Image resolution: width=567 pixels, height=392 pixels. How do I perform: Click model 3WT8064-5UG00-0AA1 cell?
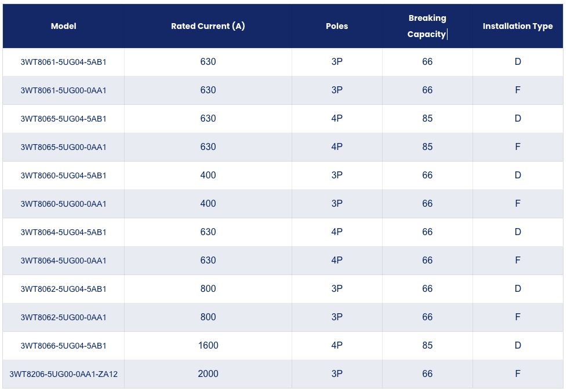[63, 261]
